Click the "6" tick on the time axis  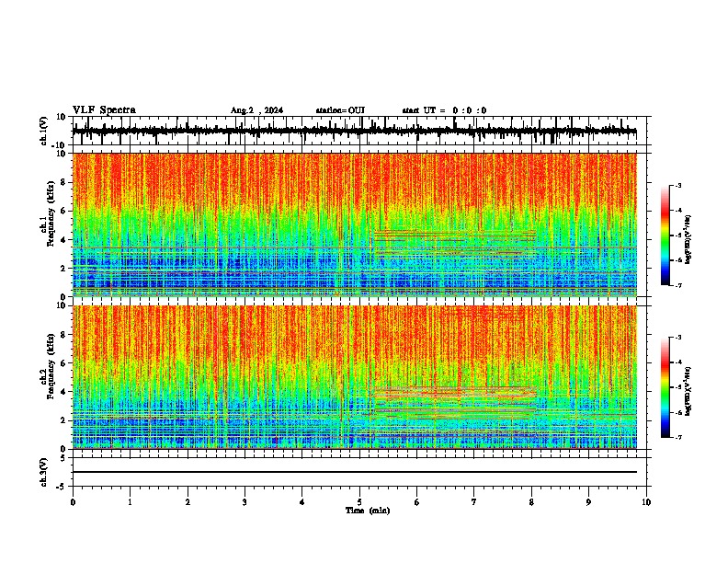coord(417,502)
